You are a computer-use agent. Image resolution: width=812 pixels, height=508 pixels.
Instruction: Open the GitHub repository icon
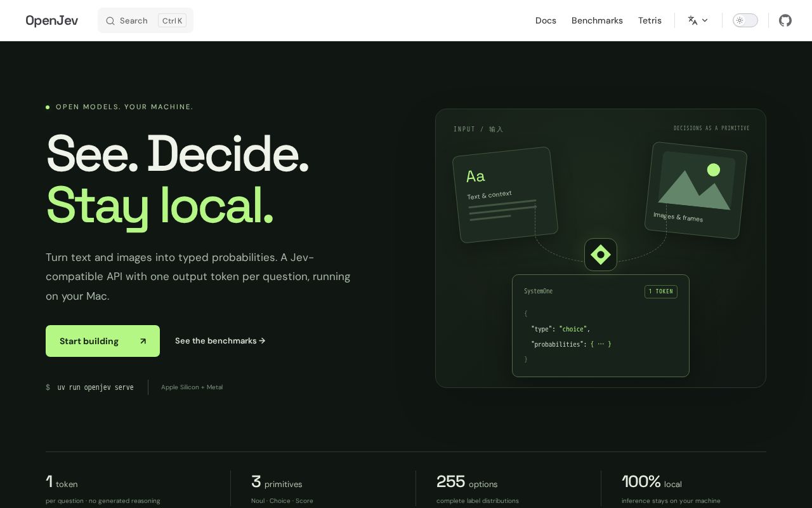(x=785, y=20)
